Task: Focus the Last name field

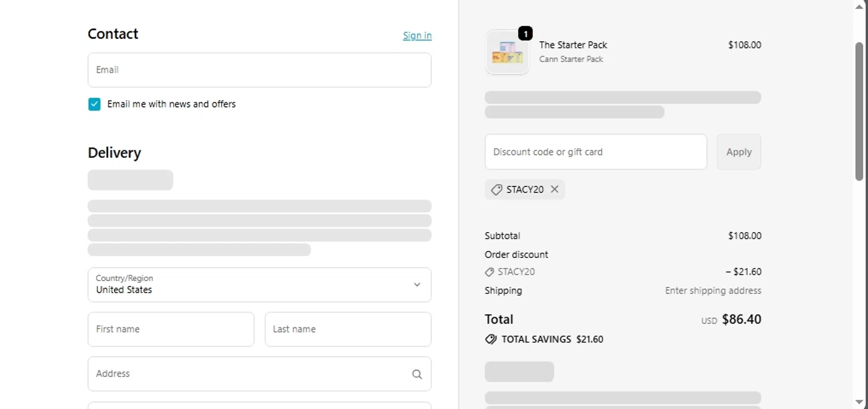Action: (348, 329)
